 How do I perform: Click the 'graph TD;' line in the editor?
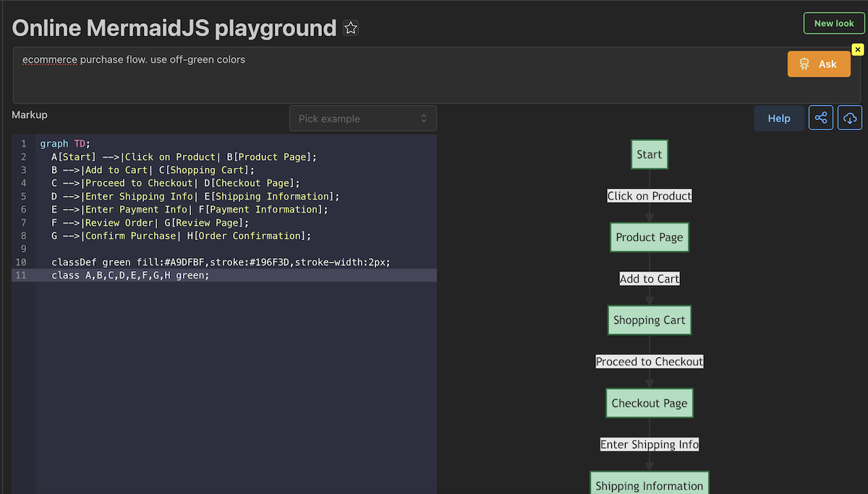pyautogui.click(x=65, y=144)
